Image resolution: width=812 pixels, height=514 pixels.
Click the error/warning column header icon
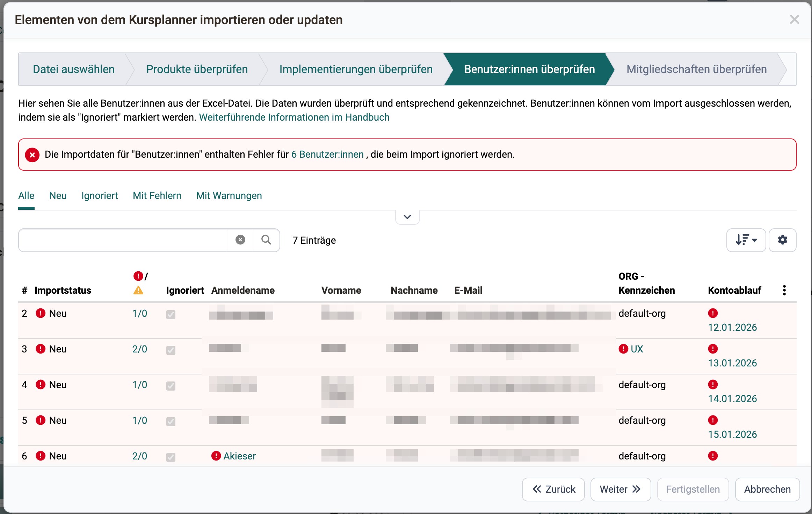(140, 283)
